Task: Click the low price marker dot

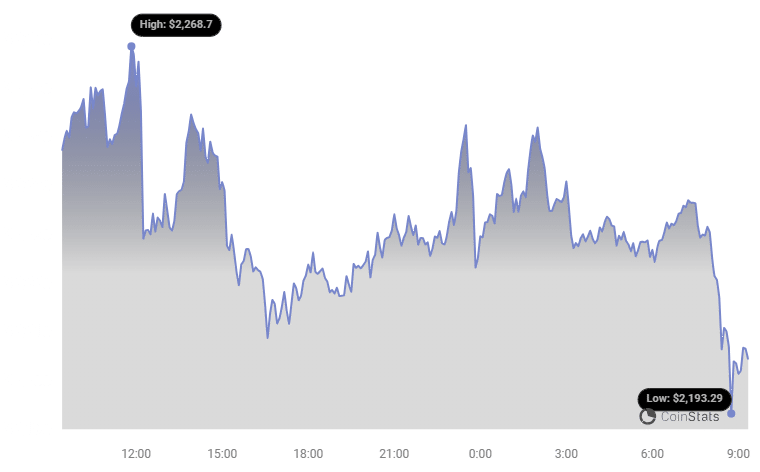Action: (x=731, y=413)
